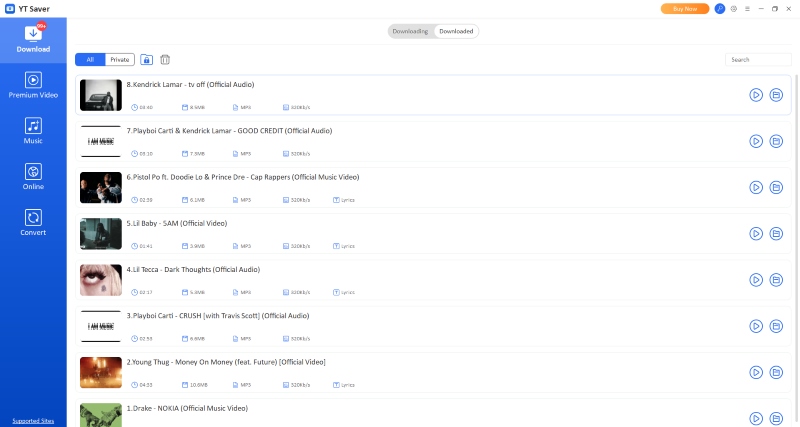Select the All filter tab
Image resolution: width=800 pixels, height=427 pixels.
pos(90,60)
